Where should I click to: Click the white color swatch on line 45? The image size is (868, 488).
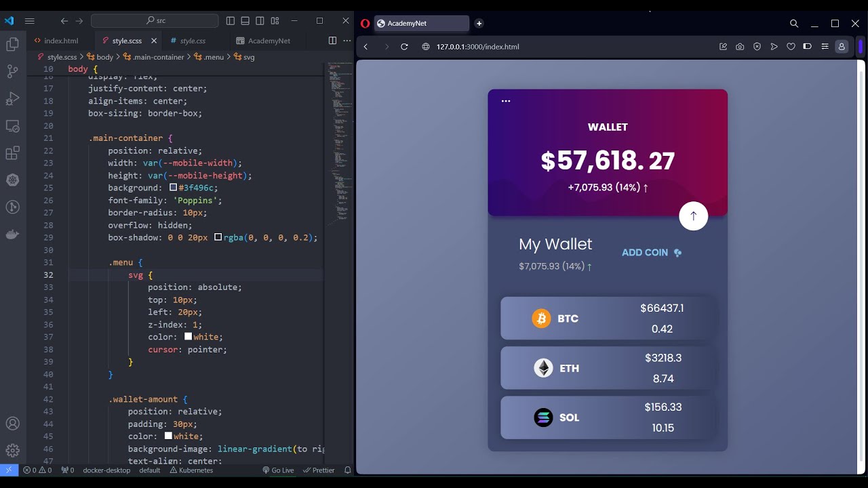coord(168,436)
